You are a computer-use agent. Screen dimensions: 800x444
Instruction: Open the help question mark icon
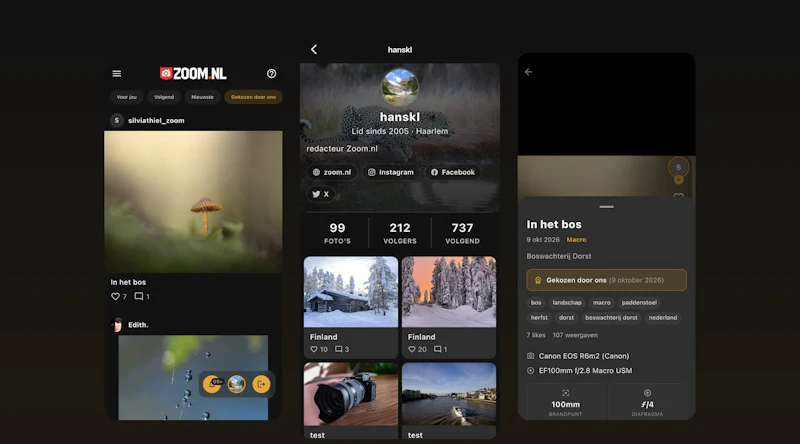[x=271, y=73]
